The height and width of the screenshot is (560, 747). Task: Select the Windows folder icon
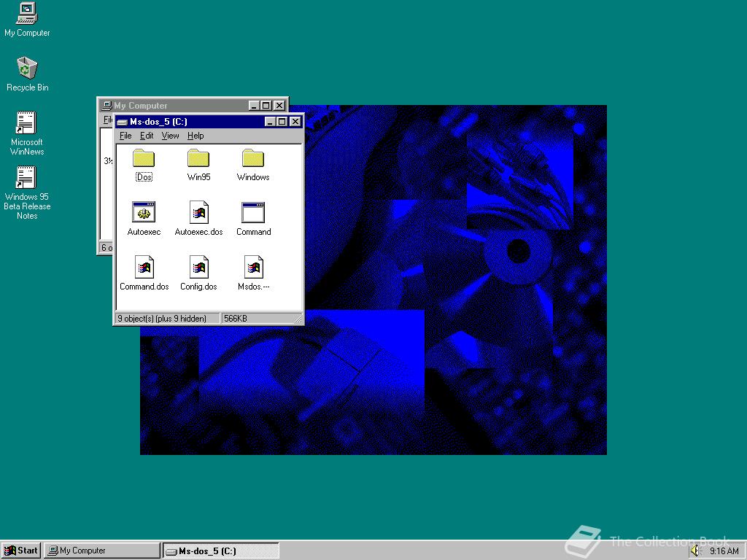click(x=253, y=158)
